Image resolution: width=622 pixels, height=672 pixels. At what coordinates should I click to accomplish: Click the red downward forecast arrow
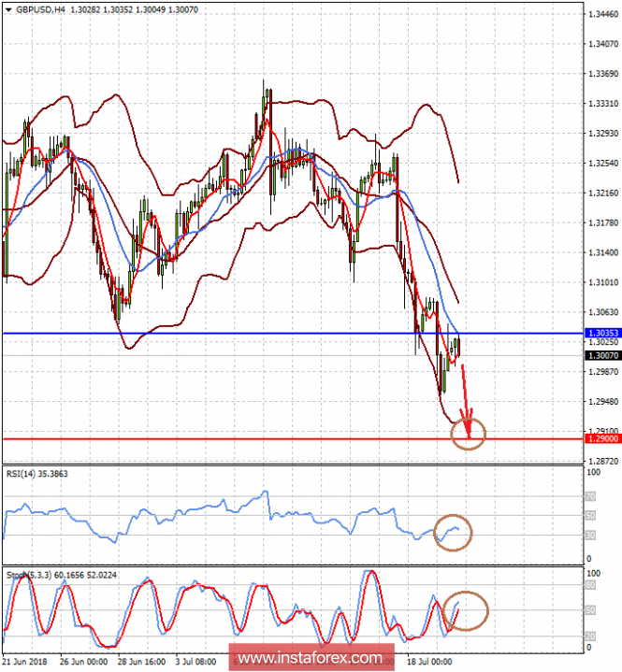tap(466, 393)
